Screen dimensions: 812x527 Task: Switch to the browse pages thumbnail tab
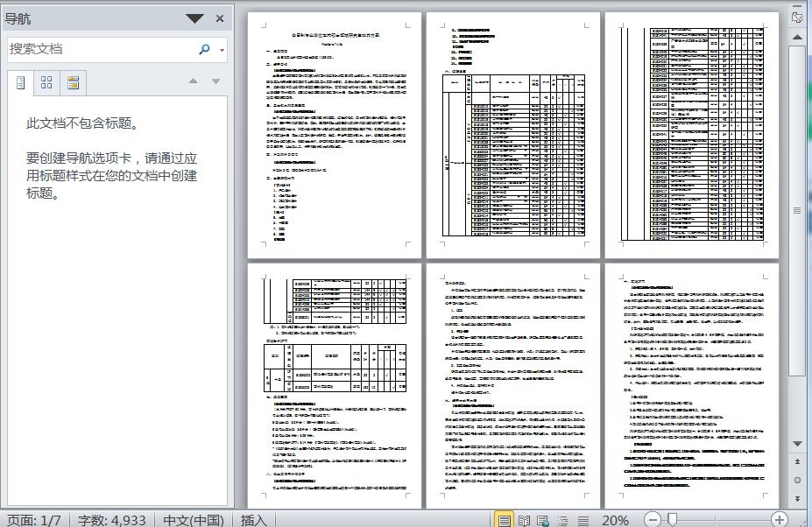46,83
